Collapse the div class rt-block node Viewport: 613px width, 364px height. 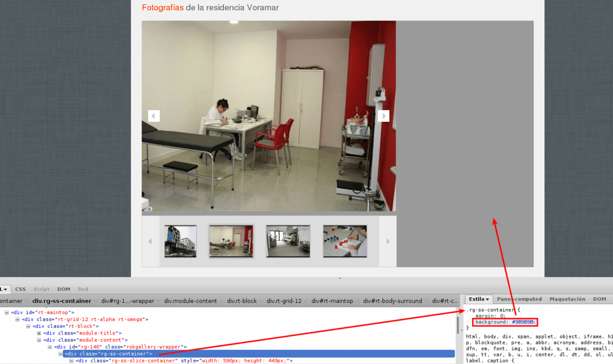[x=28, y=326]
